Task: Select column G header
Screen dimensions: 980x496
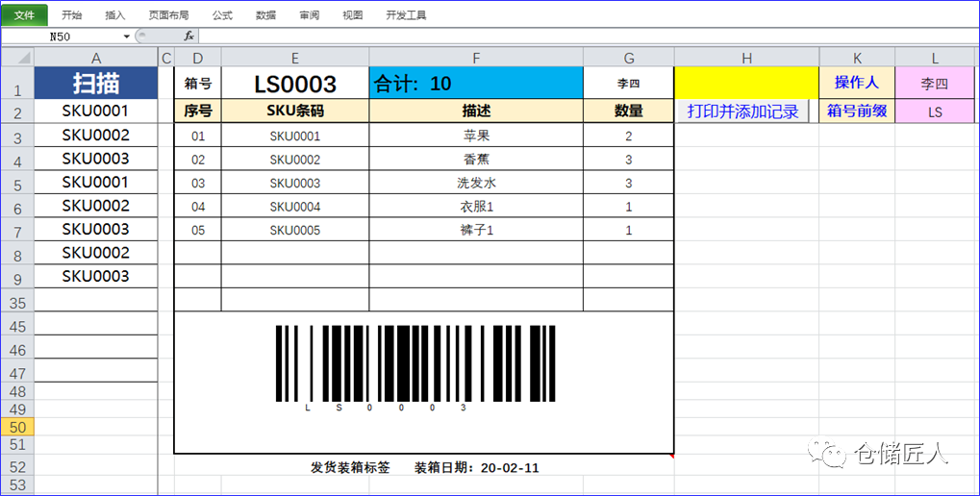Action: pyautogui.click(x=629, y=58)
